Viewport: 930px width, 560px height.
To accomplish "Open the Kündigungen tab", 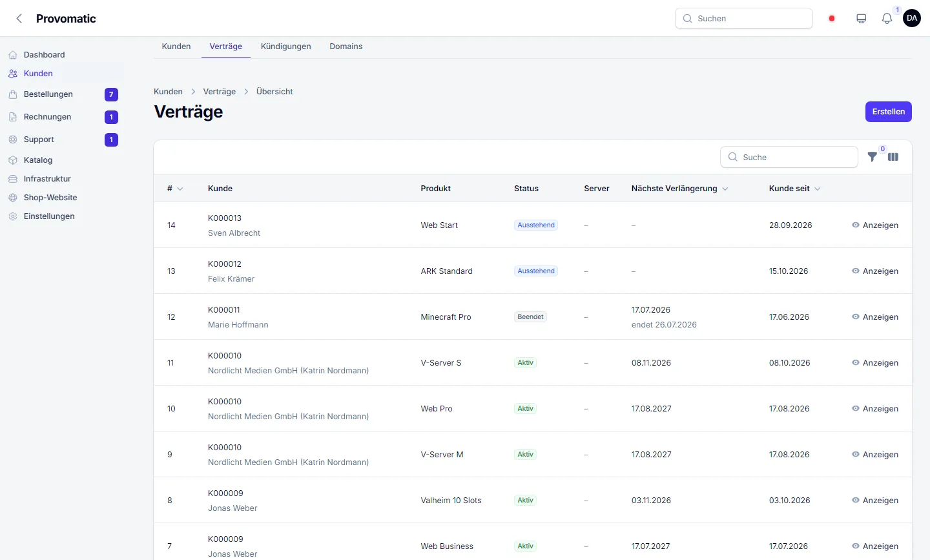I will point(286,47).
